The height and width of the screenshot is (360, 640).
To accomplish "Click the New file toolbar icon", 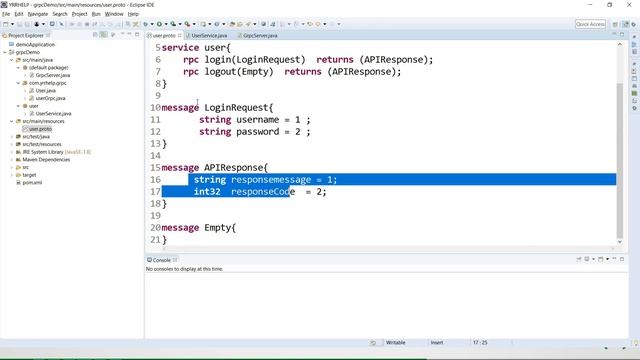I will (5, 24).
